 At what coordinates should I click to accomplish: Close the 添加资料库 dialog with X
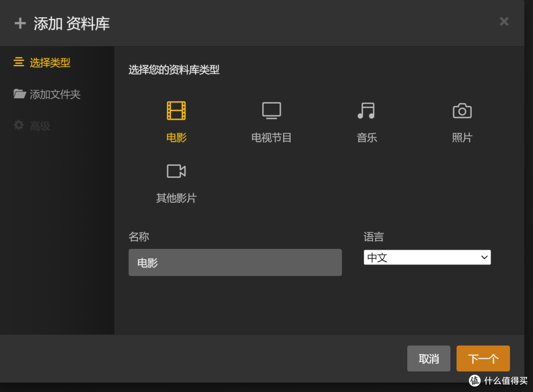[504, 21]
